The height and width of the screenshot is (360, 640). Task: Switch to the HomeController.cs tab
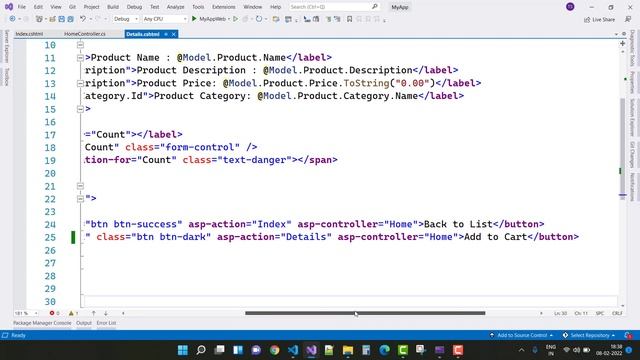coord(85,34)
